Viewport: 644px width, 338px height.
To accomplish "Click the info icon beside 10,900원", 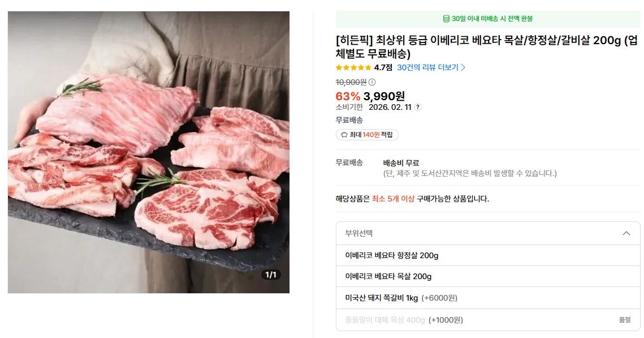I will (372, 82).
